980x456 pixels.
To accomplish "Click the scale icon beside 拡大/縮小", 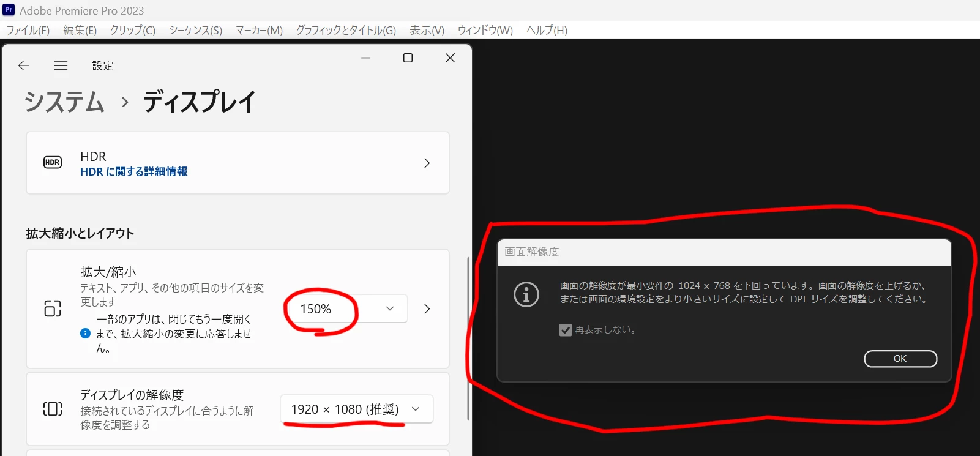I will [x=53, y=308].
